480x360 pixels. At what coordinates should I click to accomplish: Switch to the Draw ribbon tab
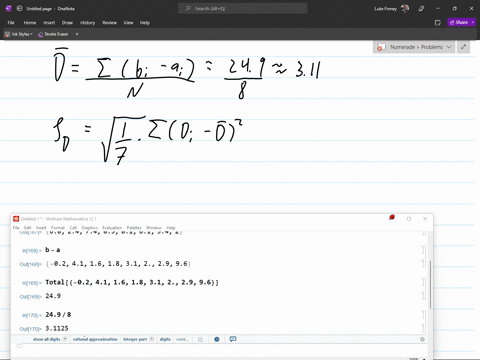click(67, 23)
